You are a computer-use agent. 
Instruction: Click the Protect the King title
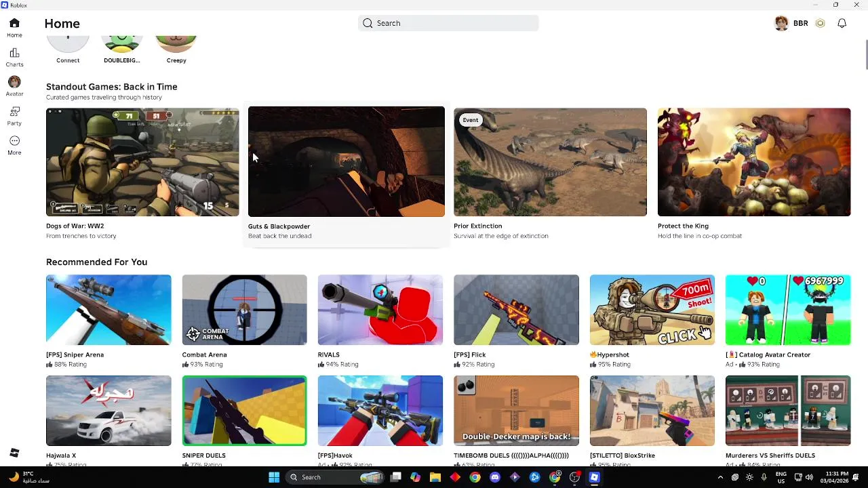683,226
